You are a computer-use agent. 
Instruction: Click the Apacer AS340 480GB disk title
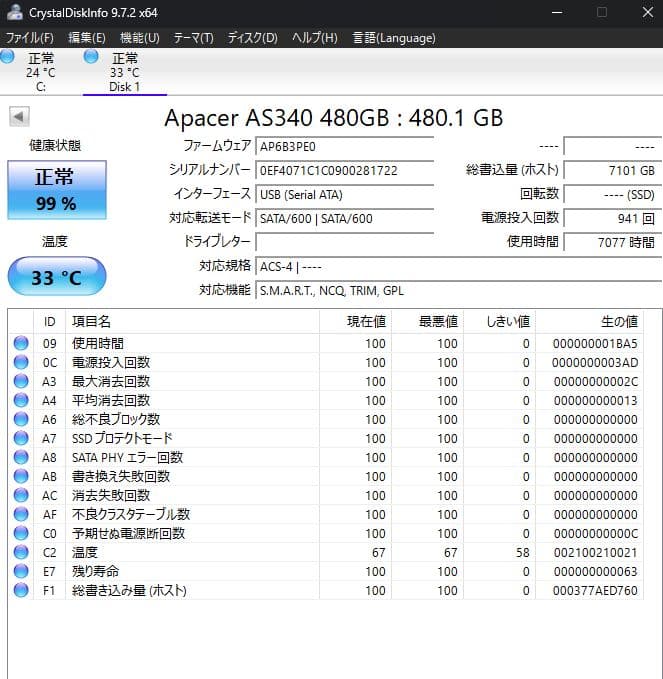coord(333,117)
